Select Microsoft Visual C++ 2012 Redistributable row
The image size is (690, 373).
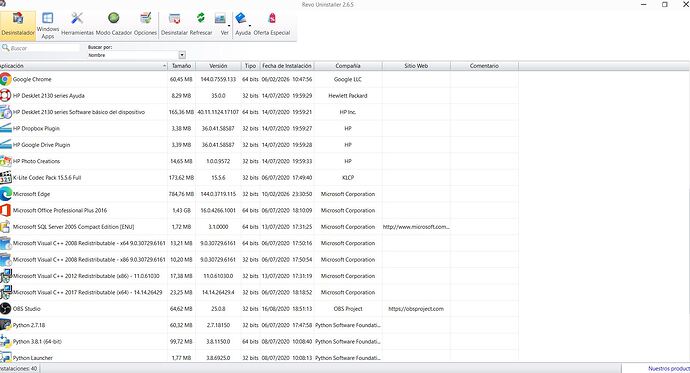click(259, 276)
